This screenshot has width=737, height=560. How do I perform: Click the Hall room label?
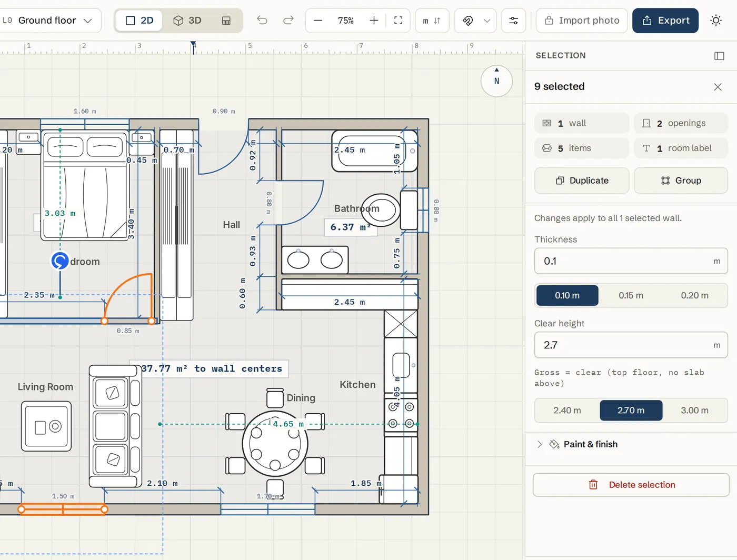pyautogui.click(x=231, y=225)
